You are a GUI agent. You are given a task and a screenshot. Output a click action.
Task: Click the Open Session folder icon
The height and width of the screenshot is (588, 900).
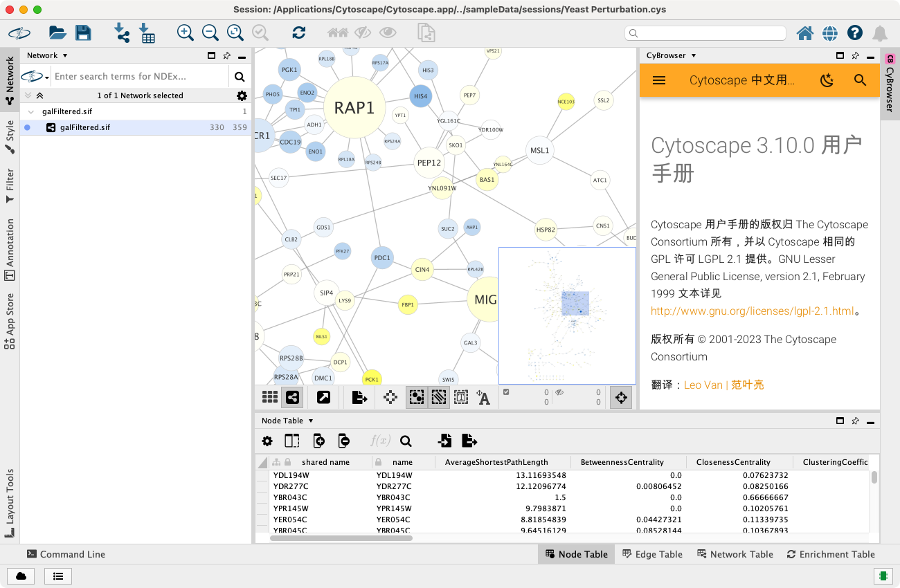[57, 33]
